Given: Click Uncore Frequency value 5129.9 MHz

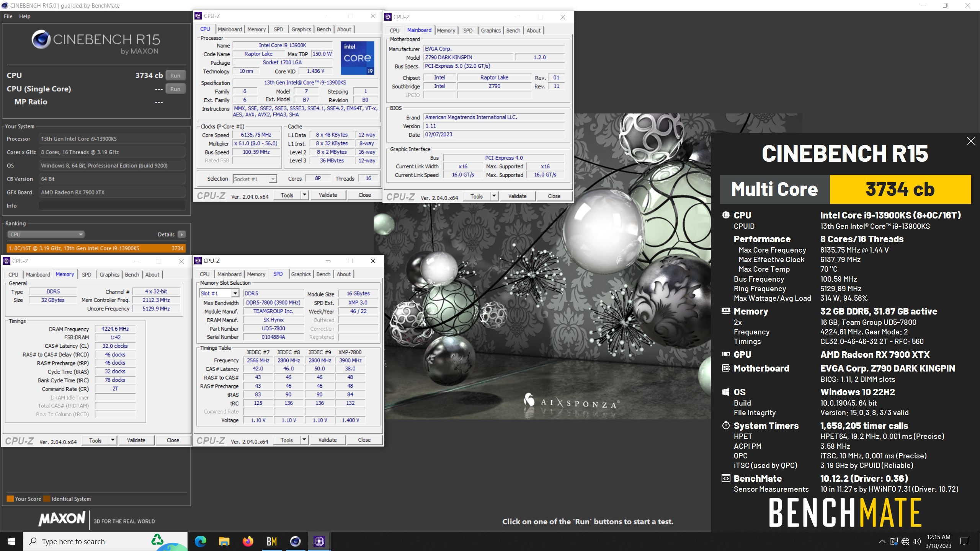Looking at the screenshot, I should [156, 308].
